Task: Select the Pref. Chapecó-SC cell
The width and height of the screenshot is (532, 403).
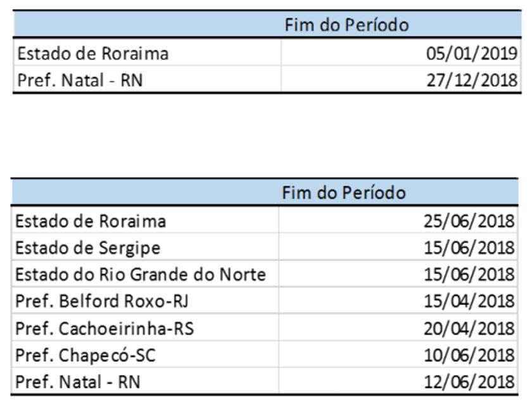Action: tap(85, 356)
